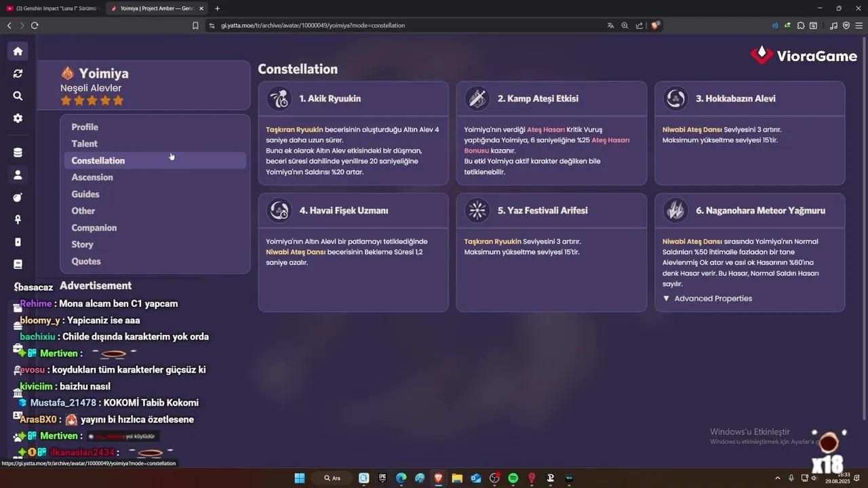Click Yoimiya's Pyro element icon
Image resolution: width=868 pixels, height=488 pixels.
(67, 73)
